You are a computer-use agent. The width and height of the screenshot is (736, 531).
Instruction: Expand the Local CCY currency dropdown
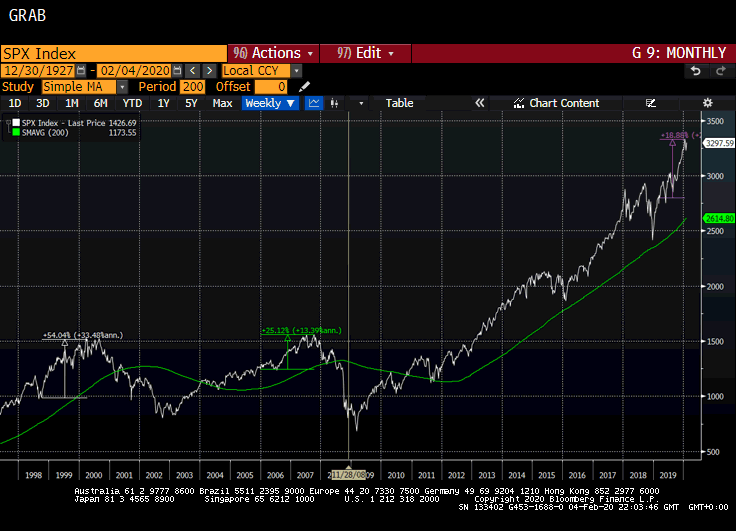pyautogui.click(x=296, y=71)
